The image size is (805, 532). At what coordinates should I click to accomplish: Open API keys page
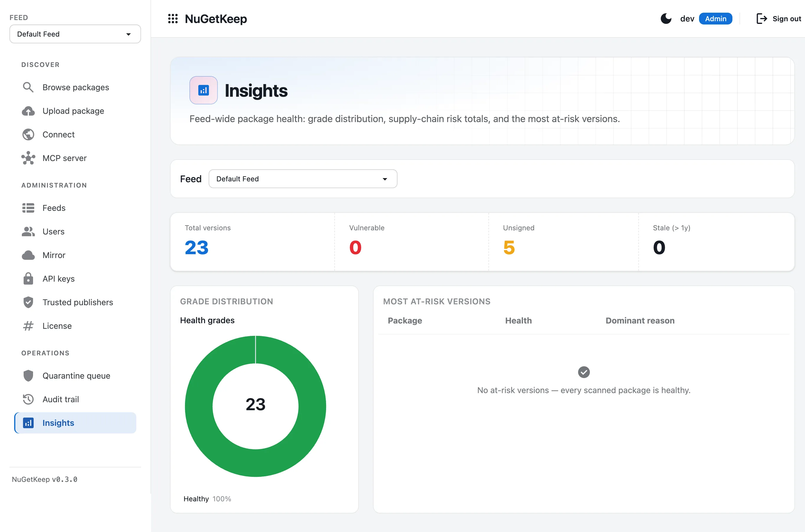[75, 279]
